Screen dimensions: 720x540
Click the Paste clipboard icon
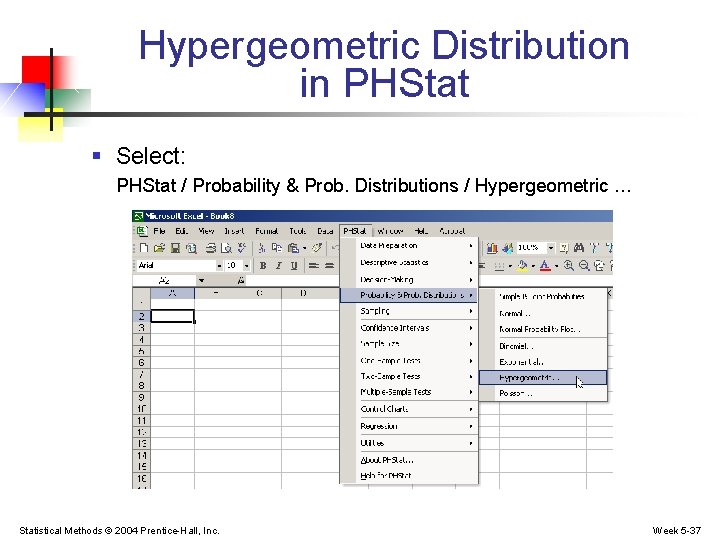pyautogui.click(x=293, y=248)
